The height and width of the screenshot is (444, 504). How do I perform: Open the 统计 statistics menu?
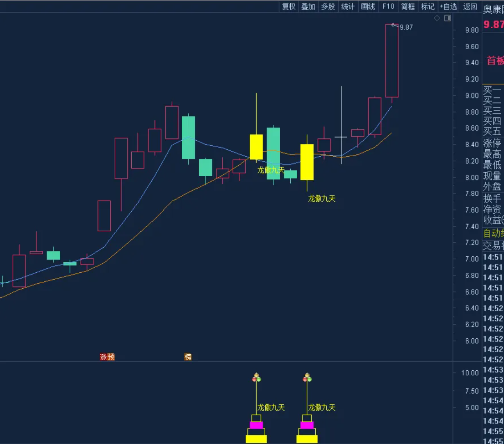click(x=348, y=6)
